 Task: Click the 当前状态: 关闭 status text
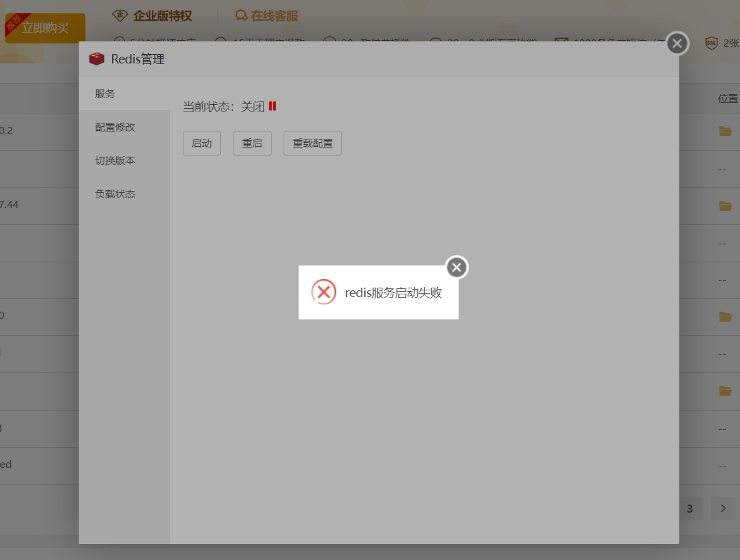coord(224,107)
